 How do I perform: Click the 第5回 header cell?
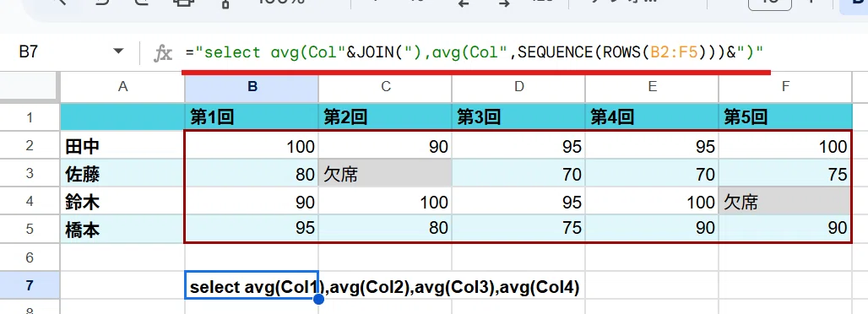point(785,116)
